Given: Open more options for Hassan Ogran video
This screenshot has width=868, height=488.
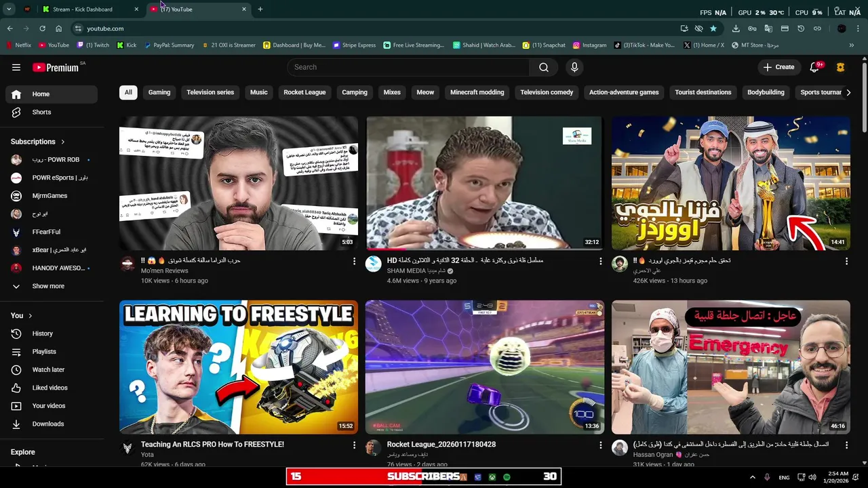Looking at the screenshot, I should [x=846, y=445].
